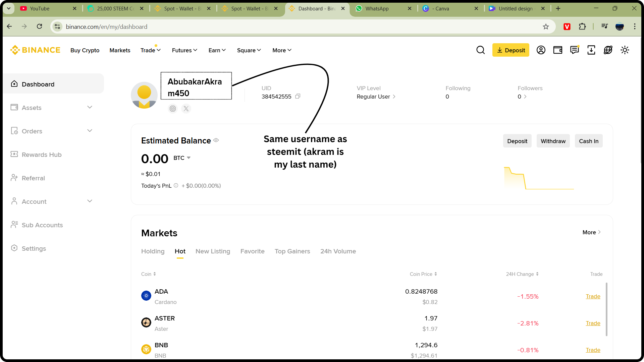Switch to Top Gainers tab
The width and height of the screenshot is (644, 362).
click(292, 251)
